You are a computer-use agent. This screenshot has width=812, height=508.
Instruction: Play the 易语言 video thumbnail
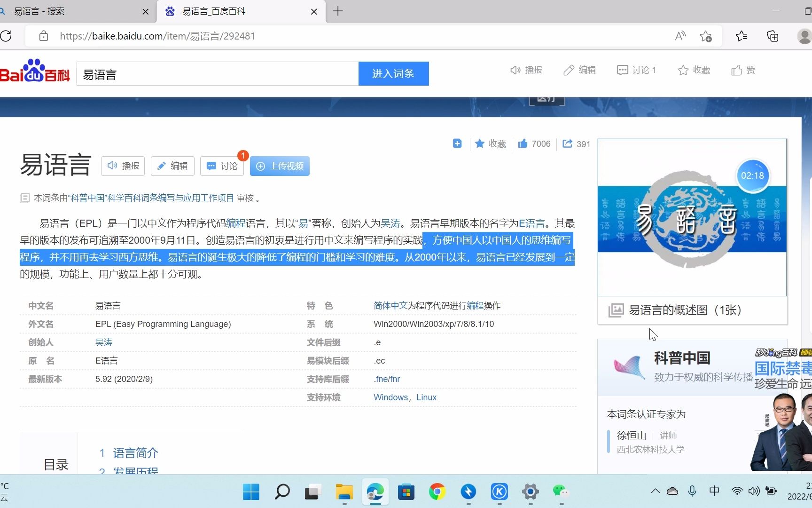[x=692, y=217]
